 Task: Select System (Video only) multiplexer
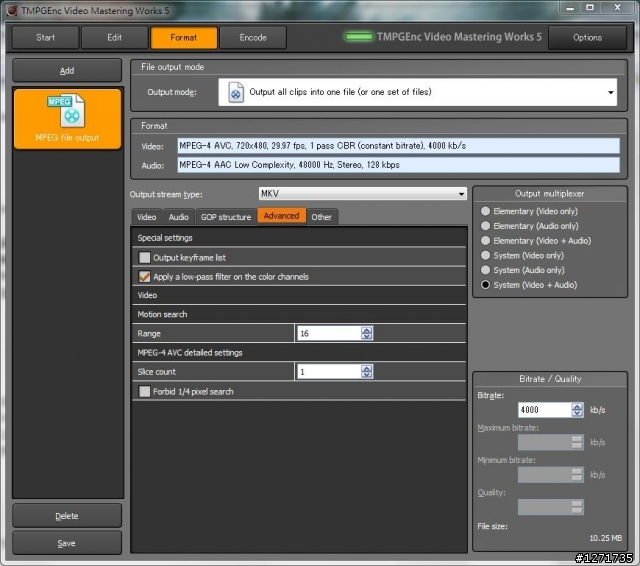(485, 255)
